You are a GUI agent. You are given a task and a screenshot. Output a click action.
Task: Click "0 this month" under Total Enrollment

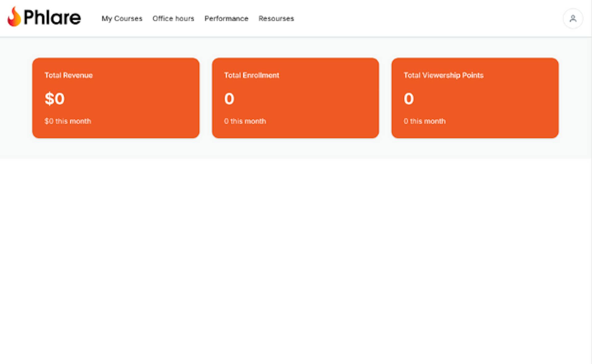[245, 121]
